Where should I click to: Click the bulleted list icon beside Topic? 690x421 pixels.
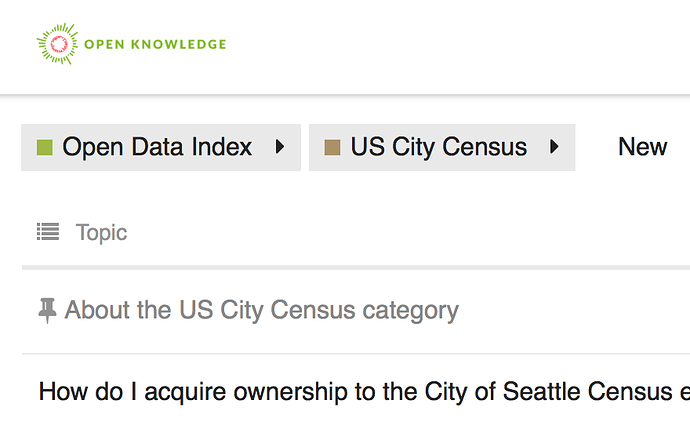[47, 232]
